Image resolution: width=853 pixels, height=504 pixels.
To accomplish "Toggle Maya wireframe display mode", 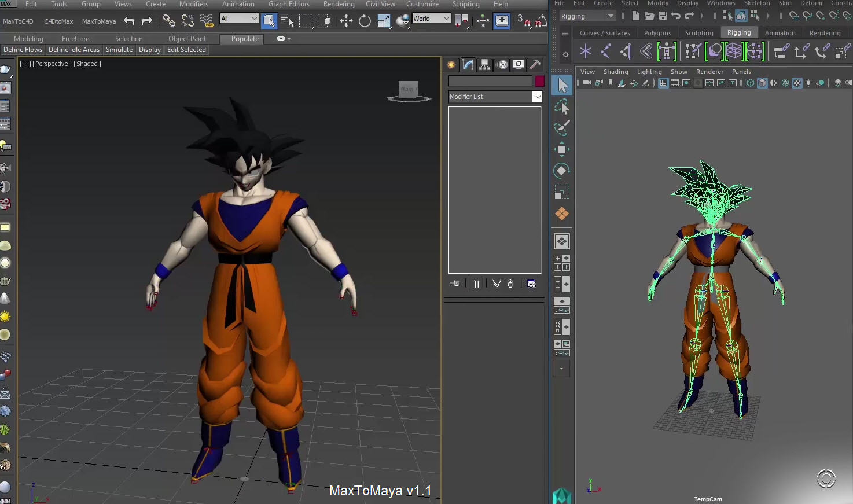I will [751, 83].
